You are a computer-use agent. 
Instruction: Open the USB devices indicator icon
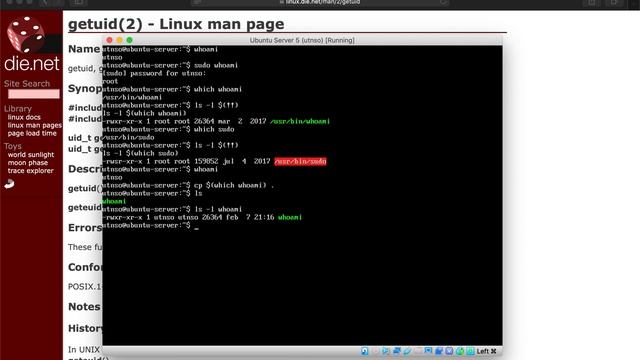(407, 351)
